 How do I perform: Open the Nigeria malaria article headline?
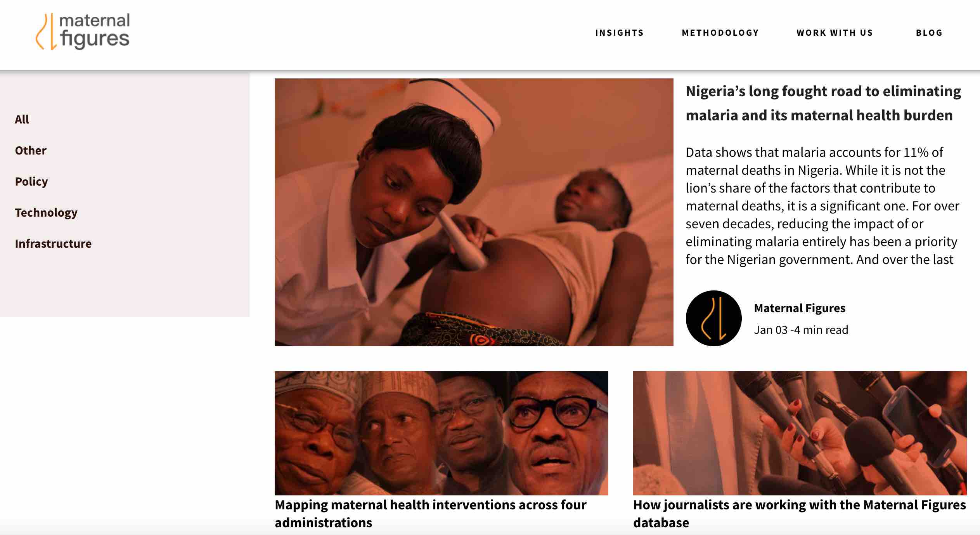(x=823, y=103)
